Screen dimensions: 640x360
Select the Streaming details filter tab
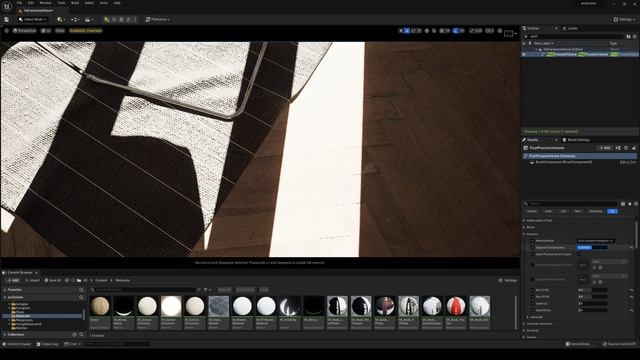[x=596, y=211]
